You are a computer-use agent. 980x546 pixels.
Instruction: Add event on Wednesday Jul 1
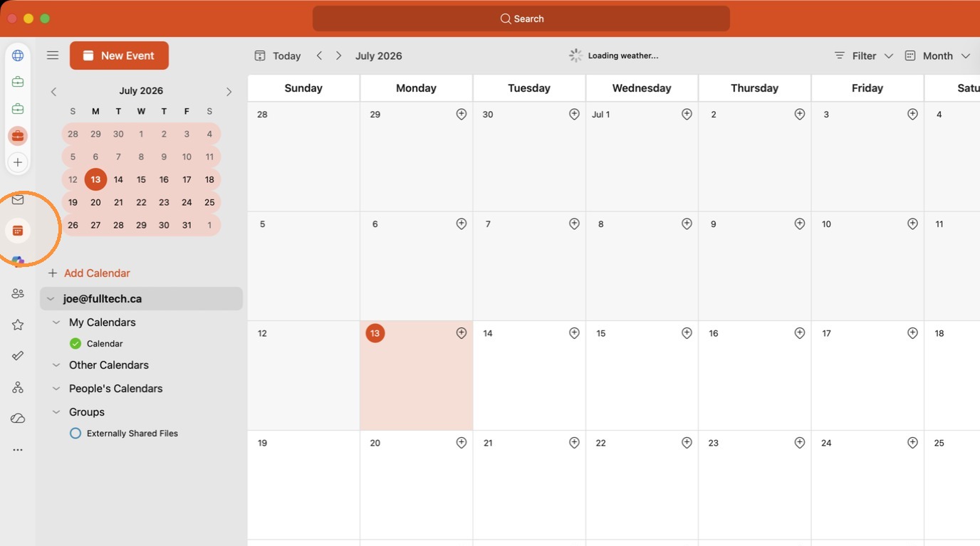click(x=687, y=114)
